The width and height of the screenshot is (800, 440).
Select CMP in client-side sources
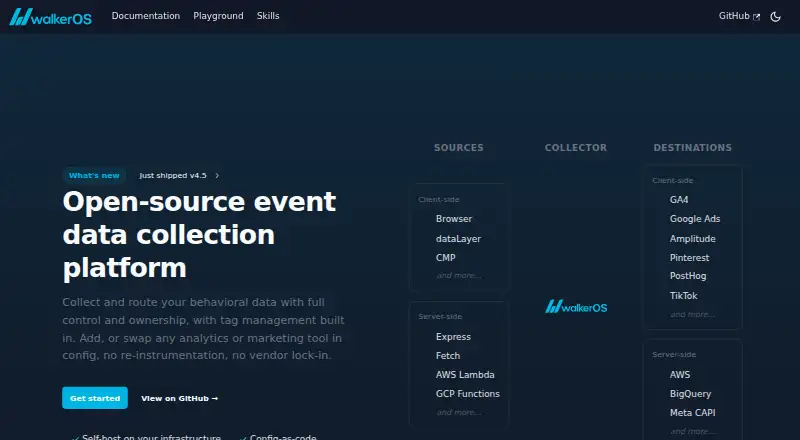tap(445, 258)
